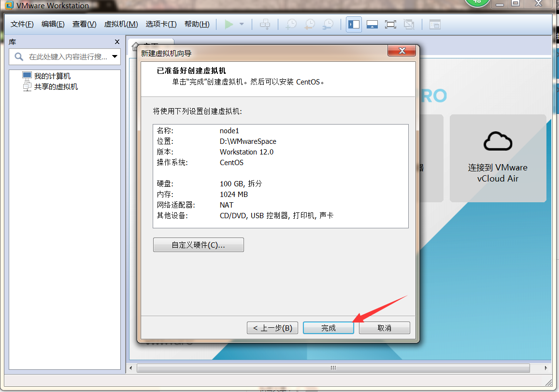Toggle the thumbnail bar view icon
The width and height of the screenshot is (559, 392).
click(x=372, y=24)
